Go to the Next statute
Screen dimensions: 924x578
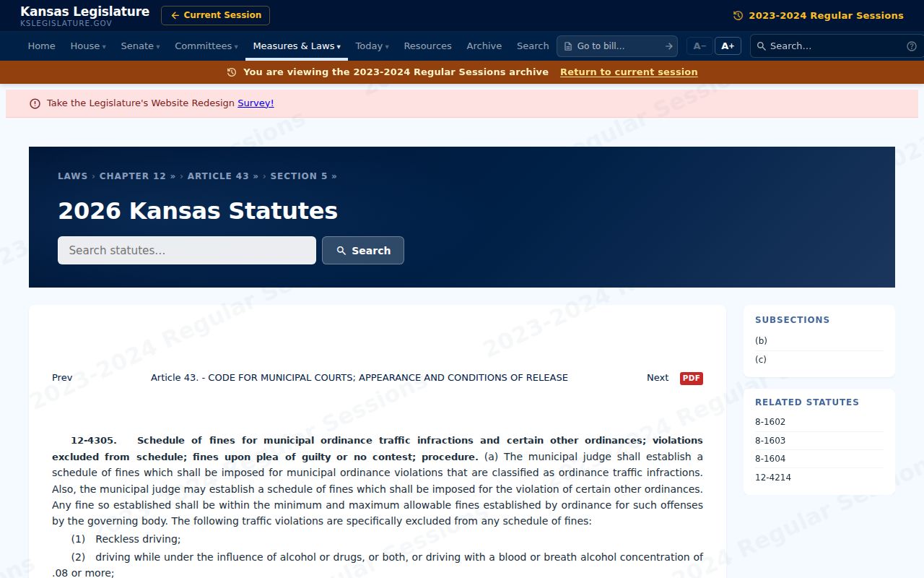(658, 378)
